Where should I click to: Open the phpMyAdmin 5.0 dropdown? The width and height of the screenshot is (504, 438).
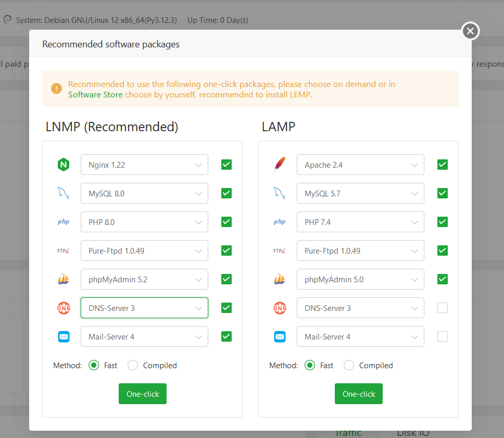(360, 279)
